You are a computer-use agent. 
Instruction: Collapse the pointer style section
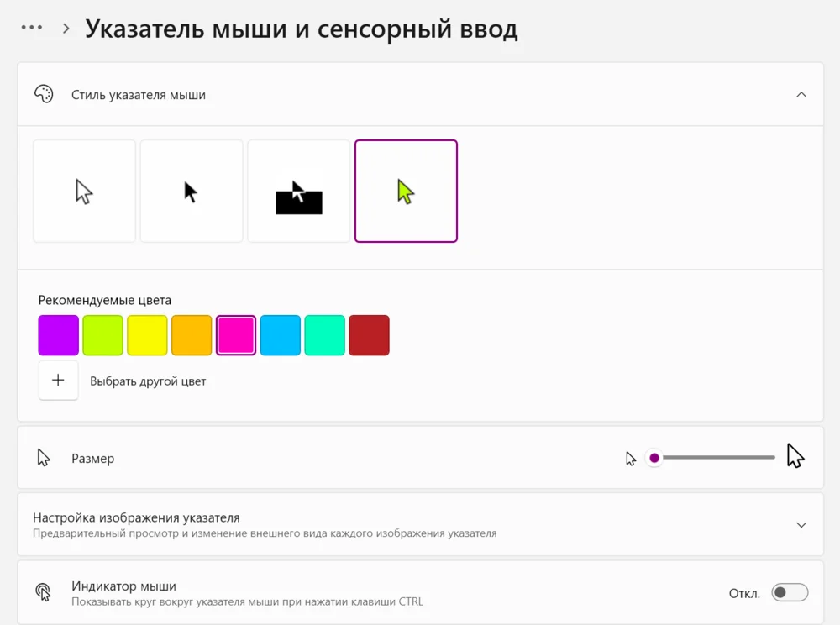[801, 95]
